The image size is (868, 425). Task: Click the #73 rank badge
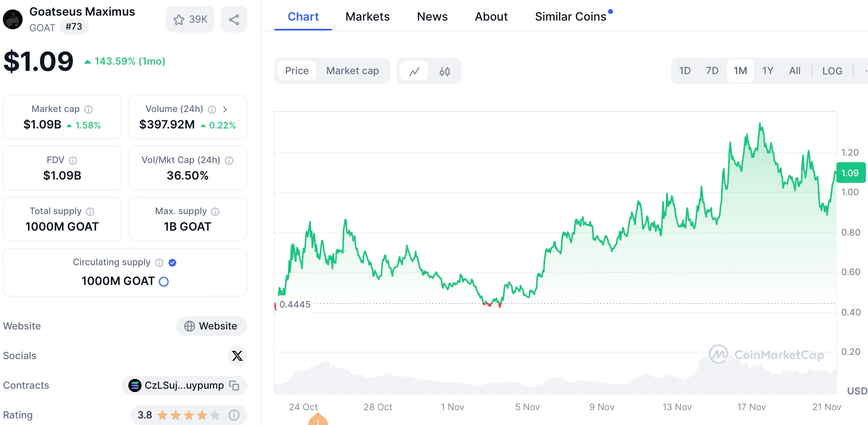point(74,27)
